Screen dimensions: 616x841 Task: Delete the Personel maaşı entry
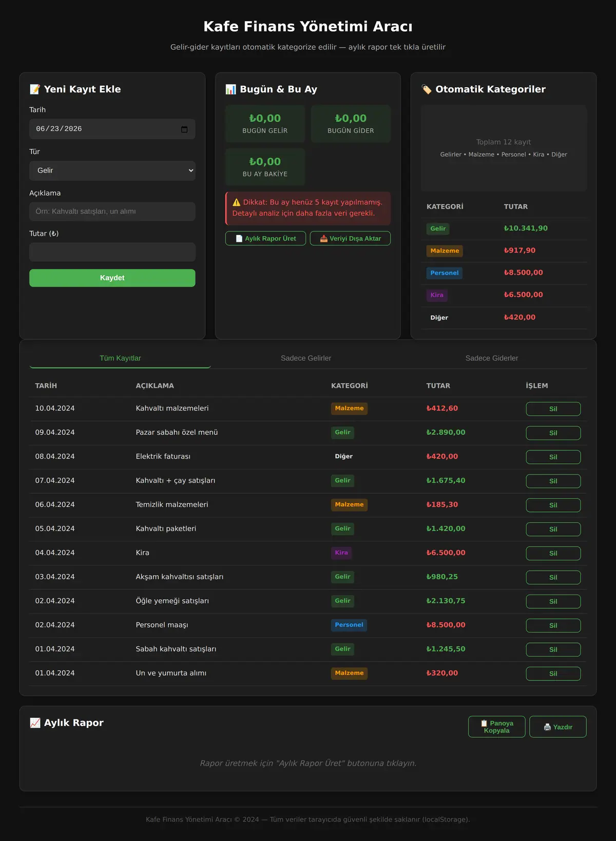pyautogui.click(x=553, y=625)
